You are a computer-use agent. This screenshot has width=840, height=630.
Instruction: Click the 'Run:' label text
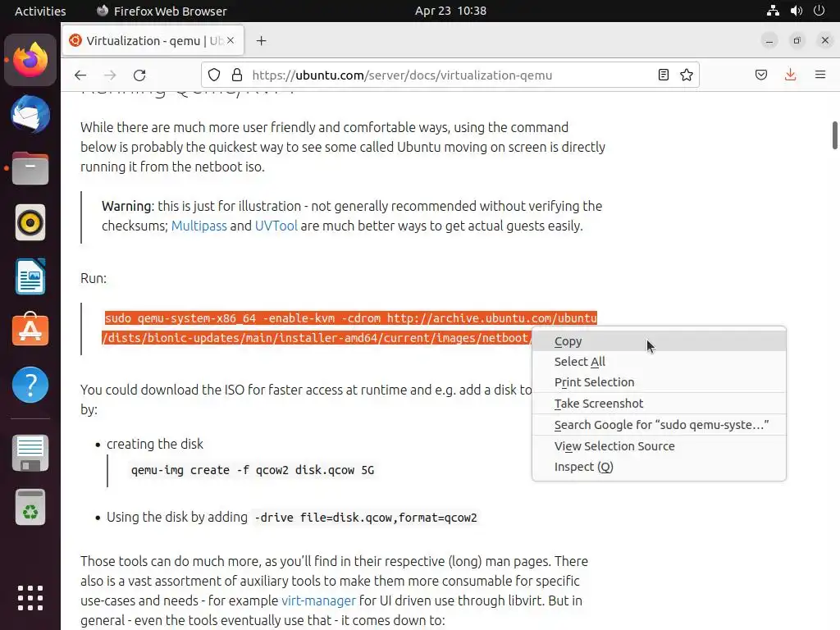click(x=94, y=279)
